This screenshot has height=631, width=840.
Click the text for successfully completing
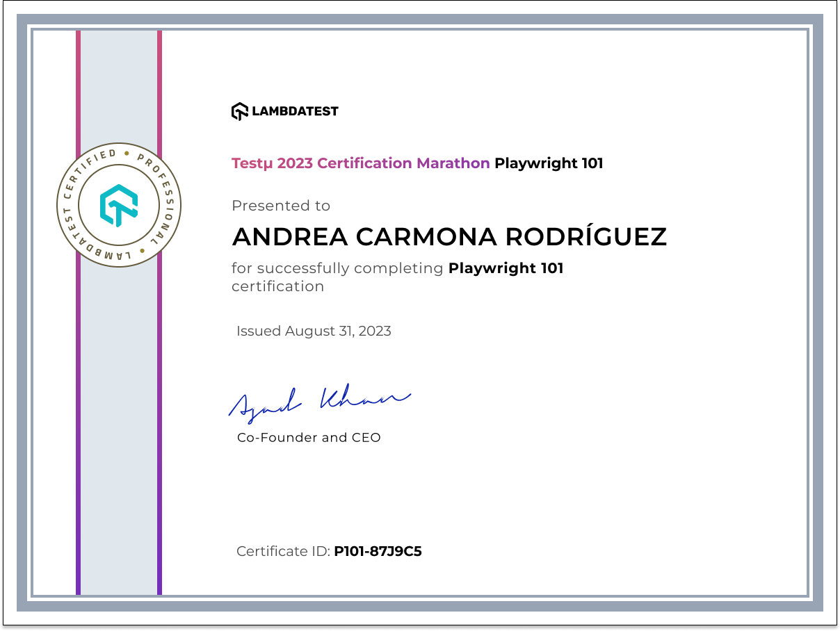point(337,268)
